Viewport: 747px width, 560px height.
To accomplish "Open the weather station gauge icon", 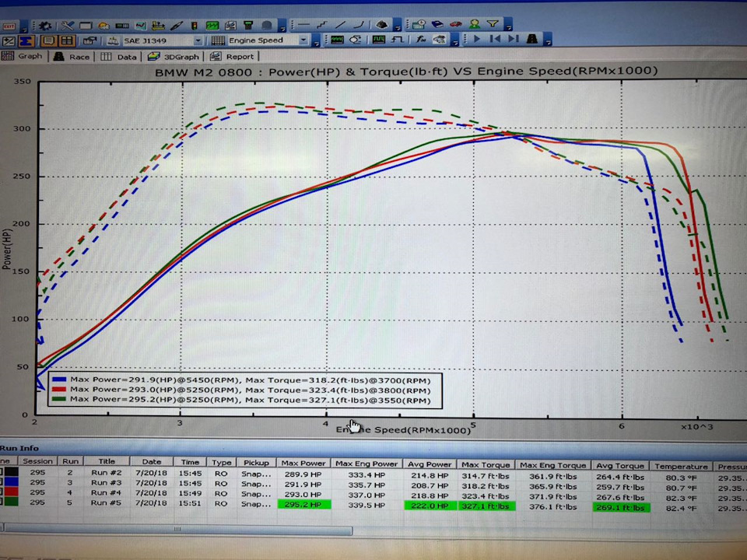I will click(x=103, y=26).
